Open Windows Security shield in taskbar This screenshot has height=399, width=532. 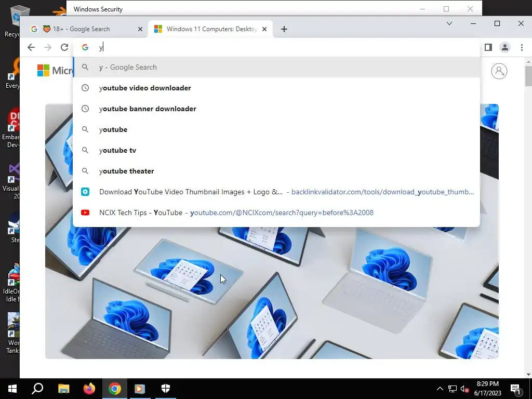(x=166, y=389)
